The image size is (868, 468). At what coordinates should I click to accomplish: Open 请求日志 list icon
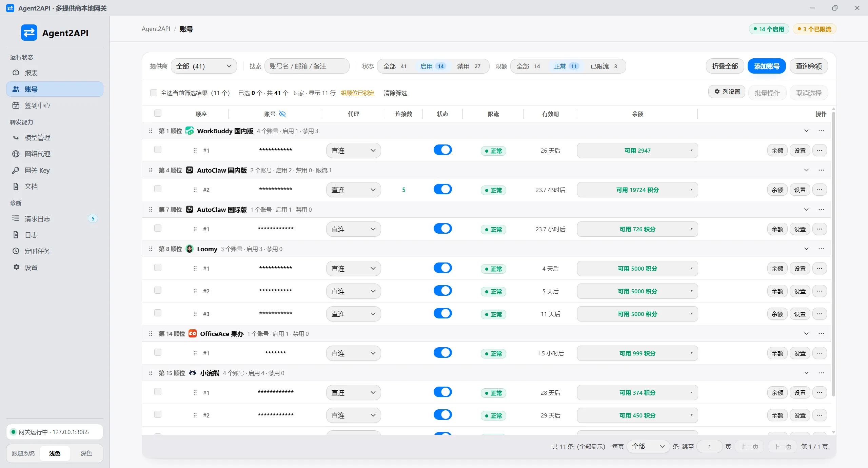point(16,218)
